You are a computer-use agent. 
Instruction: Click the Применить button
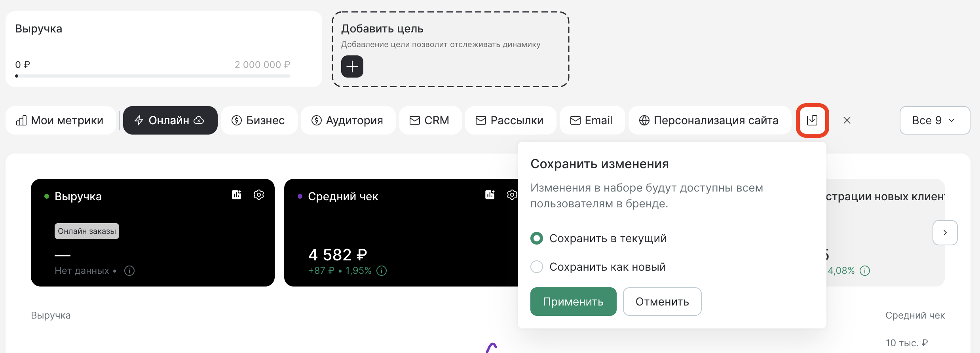pyautogui.click(x=573, y=302)
